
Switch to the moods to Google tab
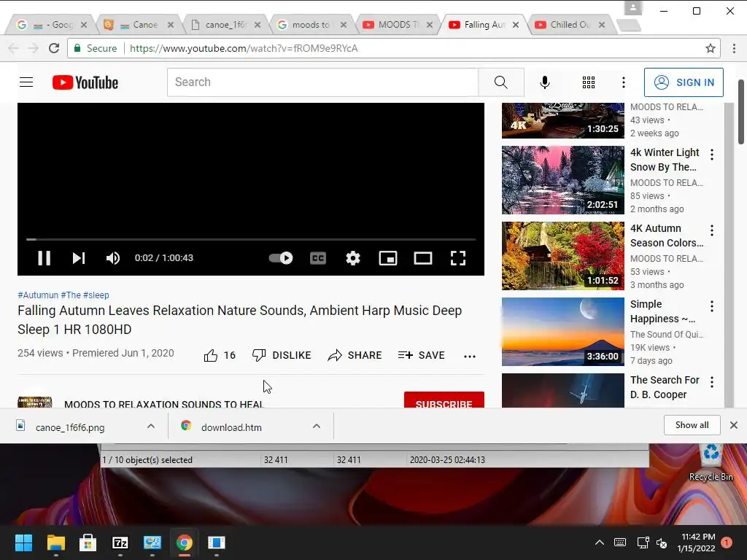coord(311,25)
